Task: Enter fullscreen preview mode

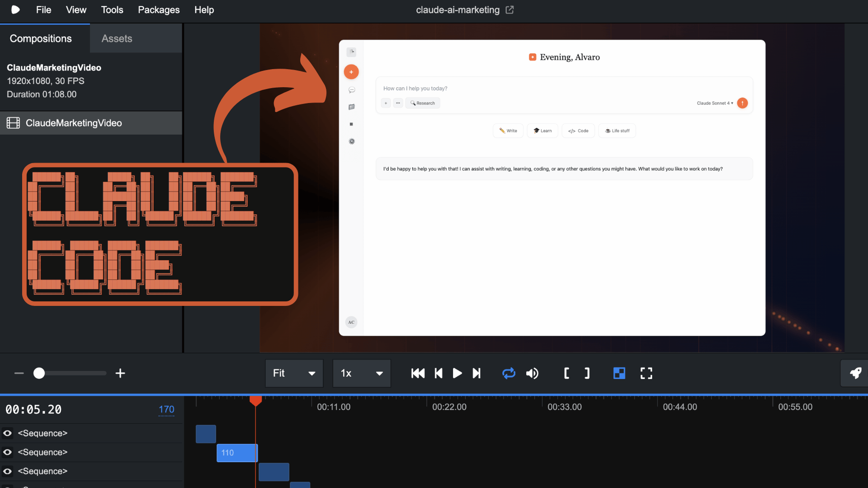Action: coord(646,373)
